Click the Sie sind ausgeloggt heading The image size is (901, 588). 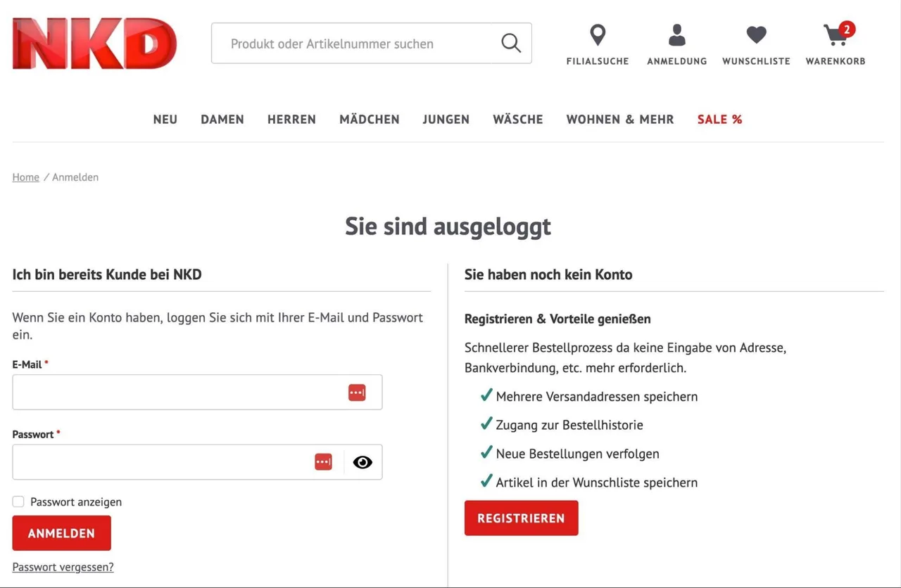point(448,226)
